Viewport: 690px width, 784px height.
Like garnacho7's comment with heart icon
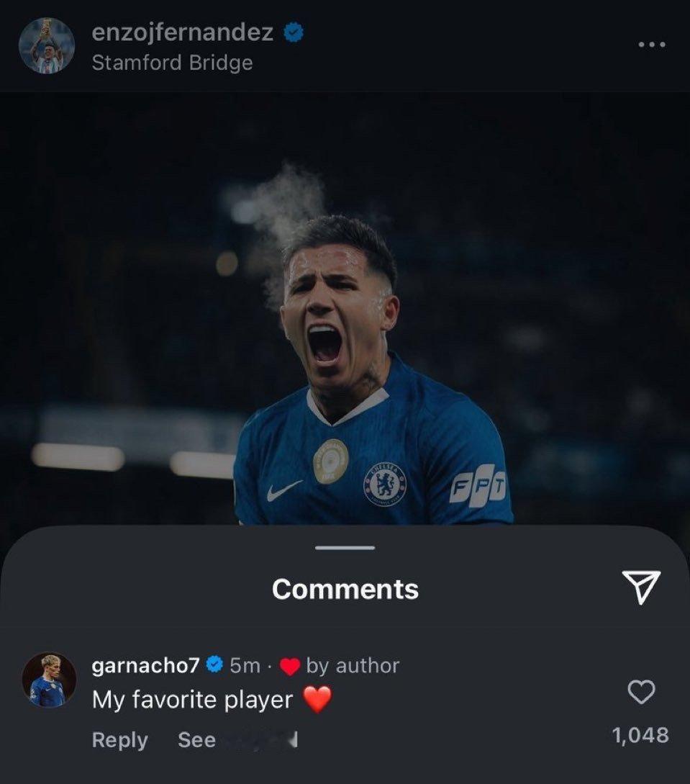tap(641, 693)
